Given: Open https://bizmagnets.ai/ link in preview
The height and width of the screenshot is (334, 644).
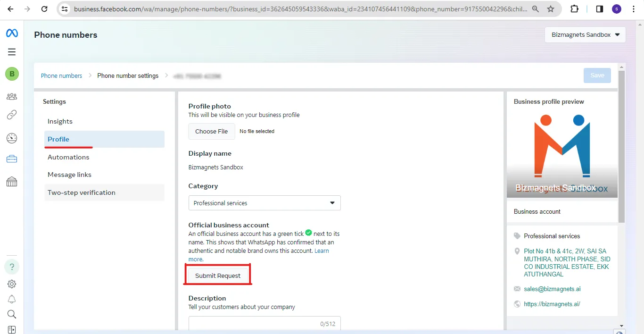Looking at the screenshot, I should click(552, 304).
